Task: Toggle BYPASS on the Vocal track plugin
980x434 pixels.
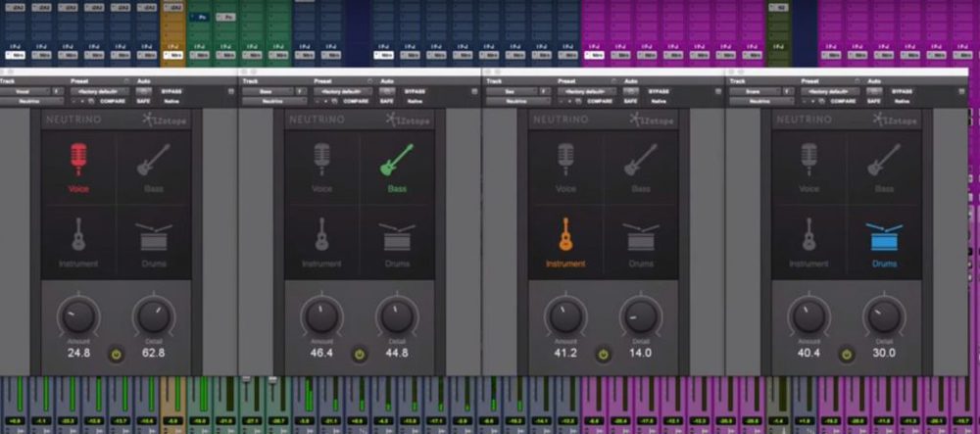Action: click(x=171, y=91)
